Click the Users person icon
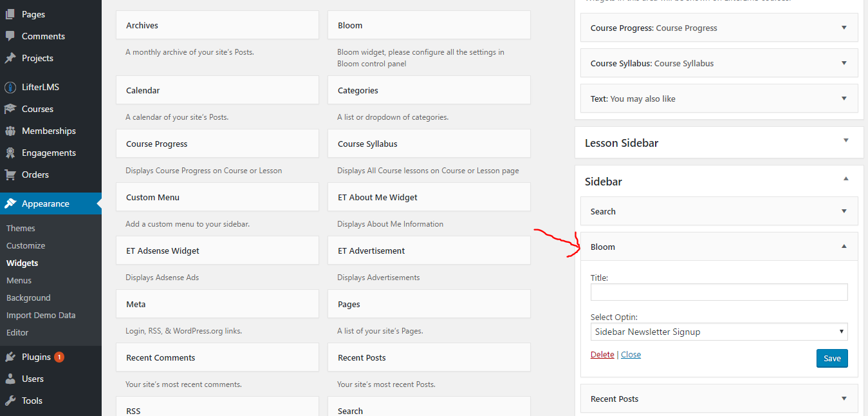 (x=10, y=379)
